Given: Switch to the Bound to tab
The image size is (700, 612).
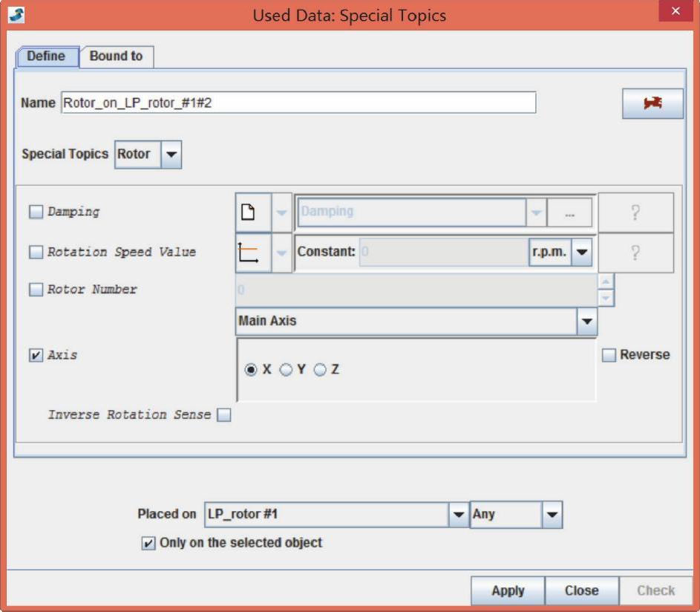Looking at the screenshot, I should (x=116, y=56).
